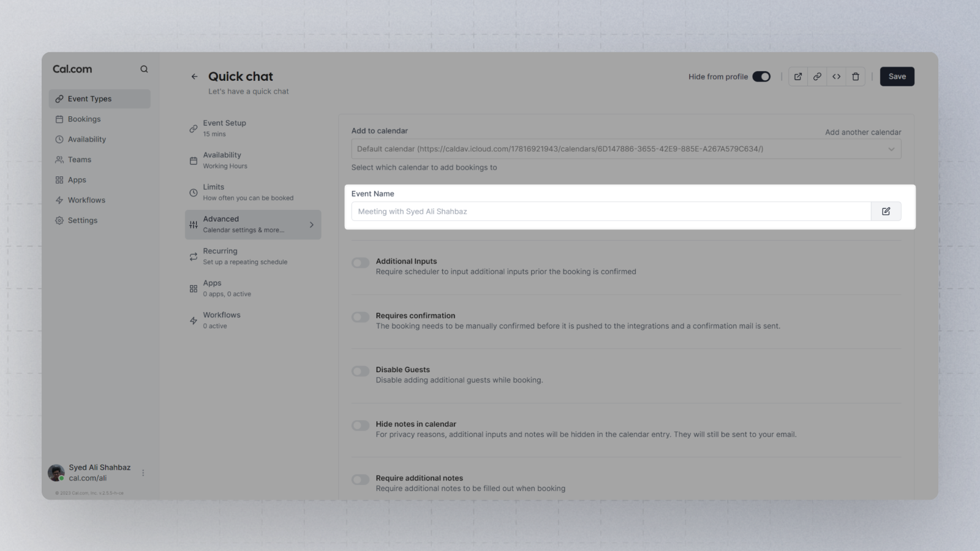Copy event link with chain icon
This screenshot has height=551, width=980.
[x=817, y=77]
